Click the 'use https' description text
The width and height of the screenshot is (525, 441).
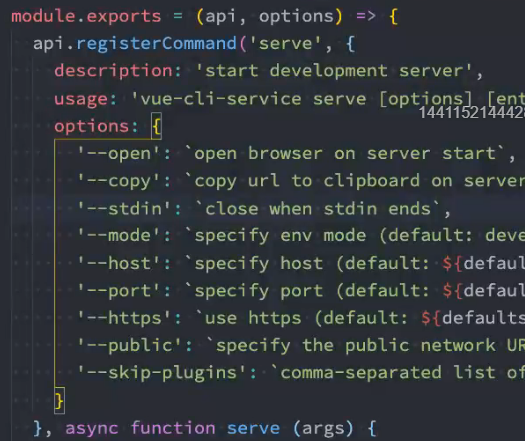[x=253, y=318]
